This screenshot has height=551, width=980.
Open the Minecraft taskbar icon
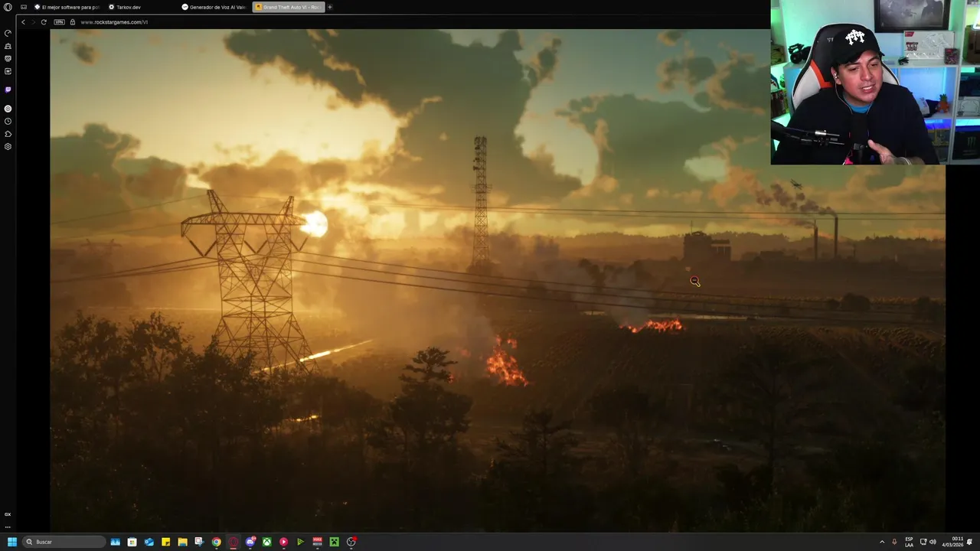point(334,542)
